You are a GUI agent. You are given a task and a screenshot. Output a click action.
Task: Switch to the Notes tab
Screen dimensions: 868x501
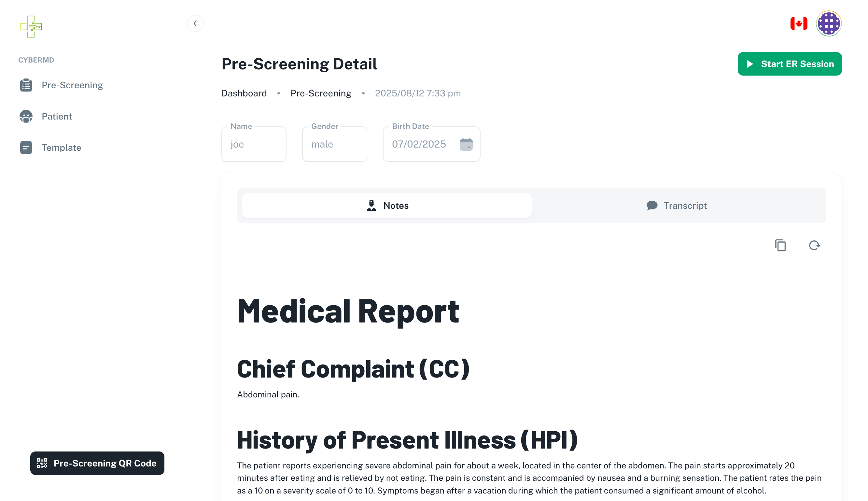point(386,206)
